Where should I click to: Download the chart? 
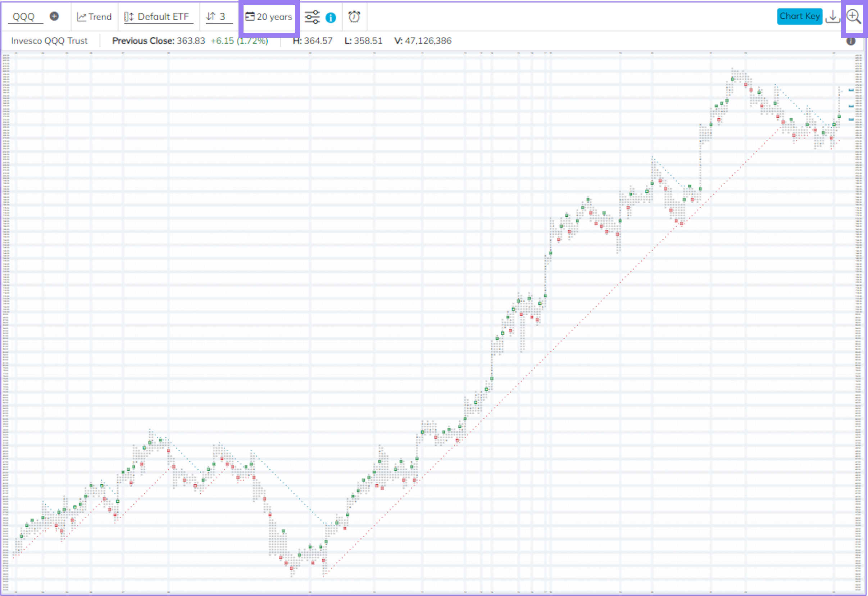832,17
